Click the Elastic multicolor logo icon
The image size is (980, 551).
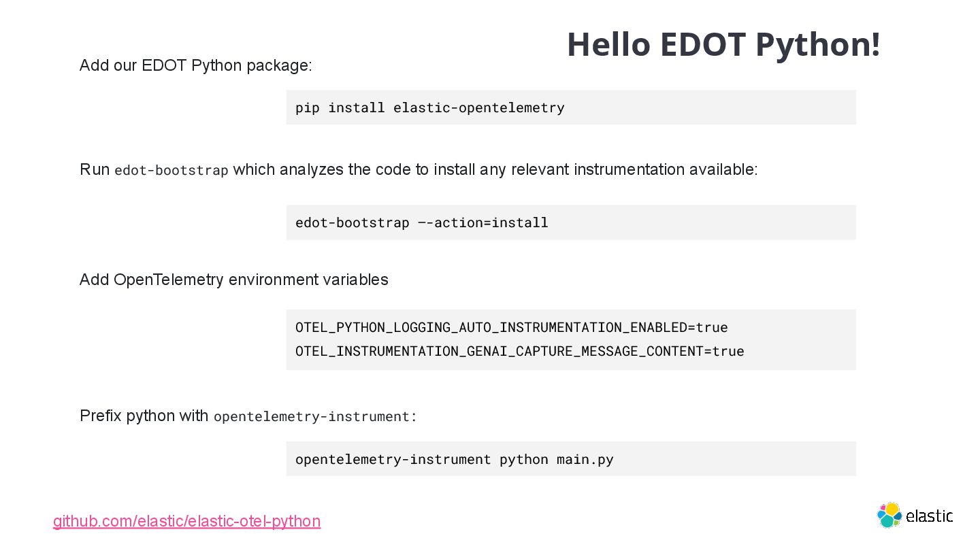coord(889,515)
